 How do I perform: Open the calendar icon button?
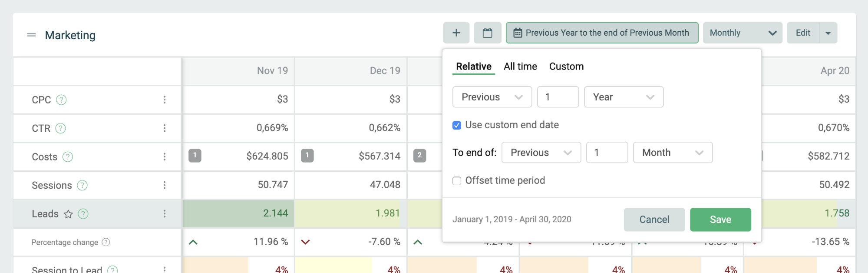pos(488,33)
